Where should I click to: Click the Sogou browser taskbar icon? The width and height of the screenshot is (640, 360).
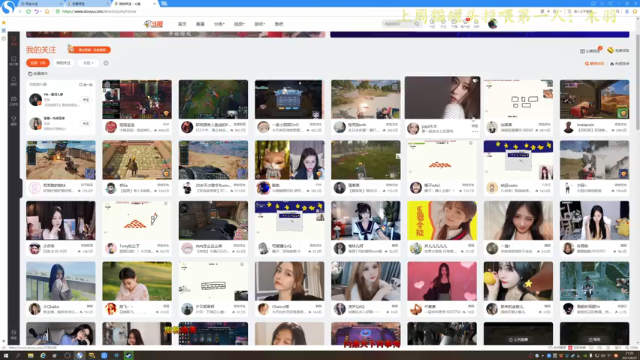[x=80, y=356]
